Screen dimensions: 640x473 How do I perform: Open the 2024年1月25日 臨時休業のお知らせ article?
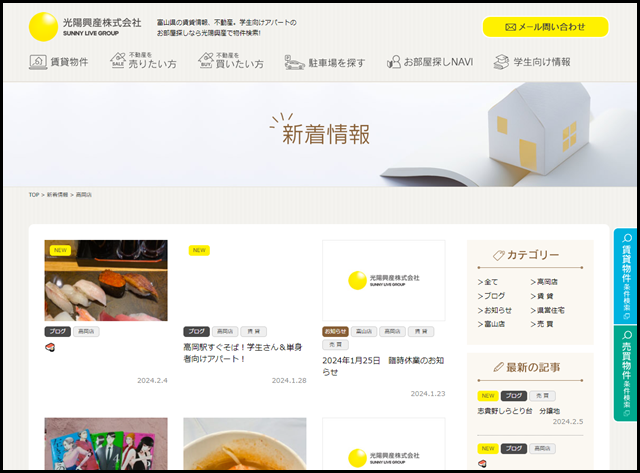pyautogui.click(x=383, y=366)
